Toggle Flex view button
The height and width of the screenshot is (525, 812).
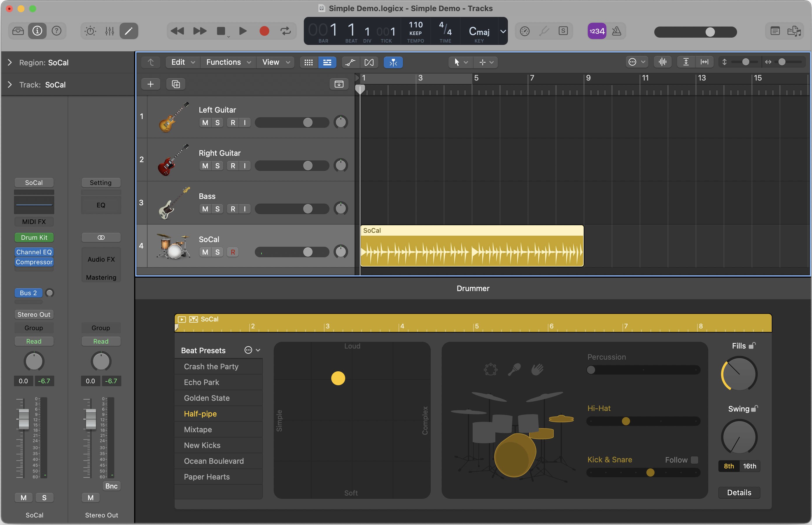click(x=369, y=62)
